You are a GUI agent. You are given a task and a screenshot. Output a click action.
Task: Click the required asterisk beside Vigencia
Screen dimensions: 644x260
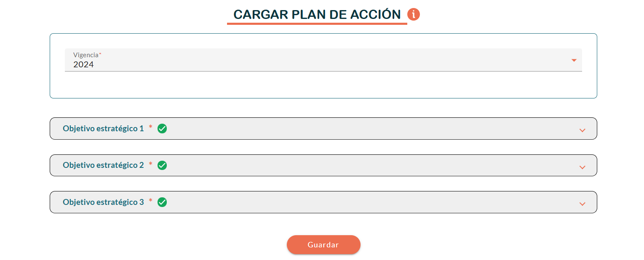tap(100, 54)
